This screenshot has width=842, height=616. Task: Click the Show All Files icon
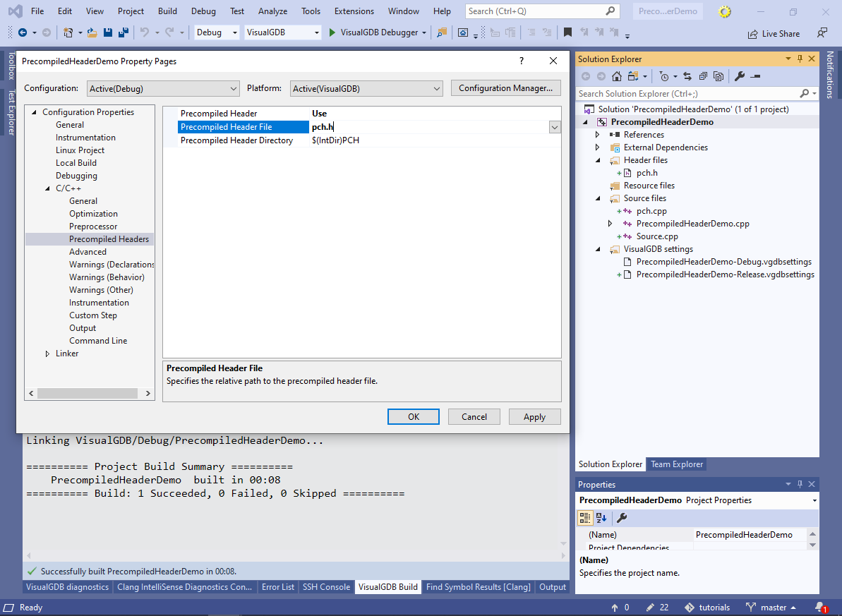pyautogui.click(x=718, y=76)
